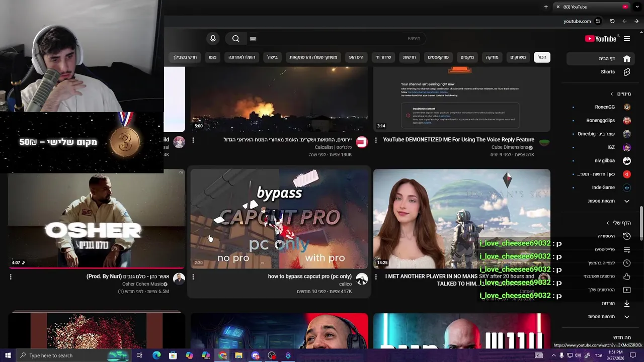644x362 pixels.
Task: Select the 'בישול' filter chip
Action: click(273, 57)
